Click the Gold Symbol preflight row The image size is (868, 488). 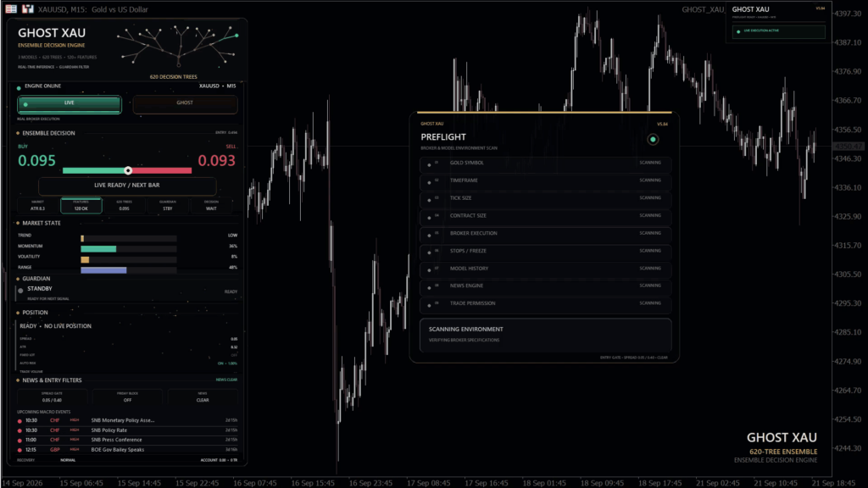tap(546, 164)
